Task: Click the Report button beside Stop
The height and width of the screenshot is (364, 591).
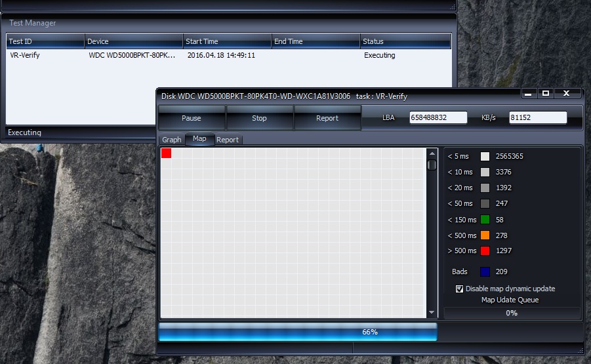Action: (x=327, y=118)
